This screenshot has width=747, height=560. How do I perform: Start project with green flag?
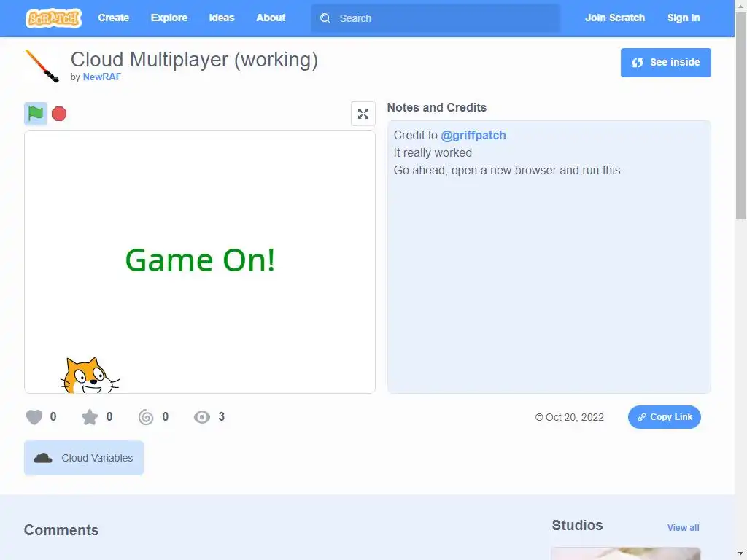pos(36,114)
